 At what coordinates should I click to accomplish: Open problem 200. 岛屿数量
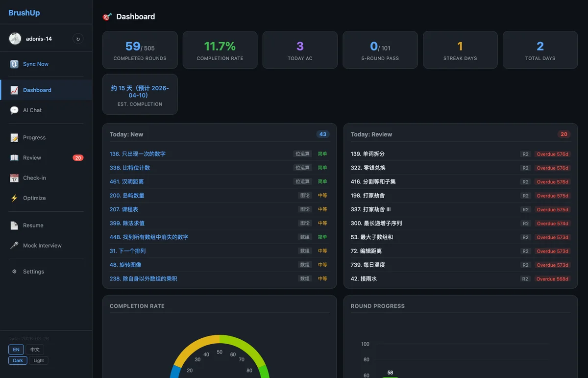tap(127, 196)
